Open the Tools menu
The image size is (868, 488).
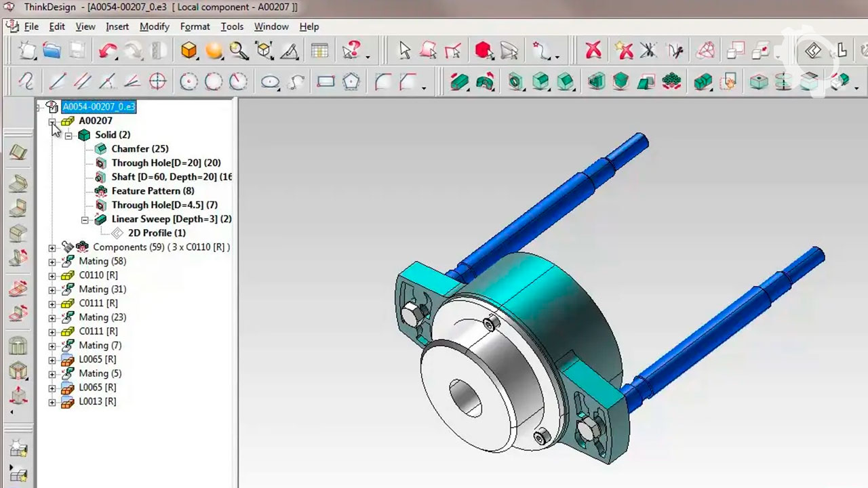click(x=232, y=26)
